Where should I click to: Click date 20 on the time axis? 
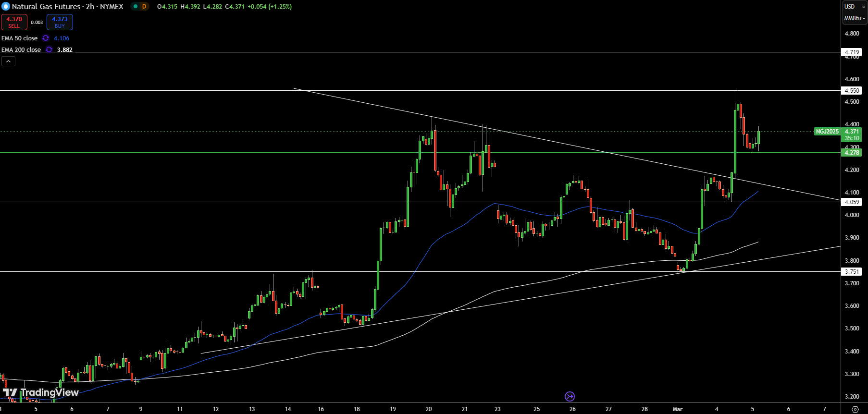click(429, 409)
